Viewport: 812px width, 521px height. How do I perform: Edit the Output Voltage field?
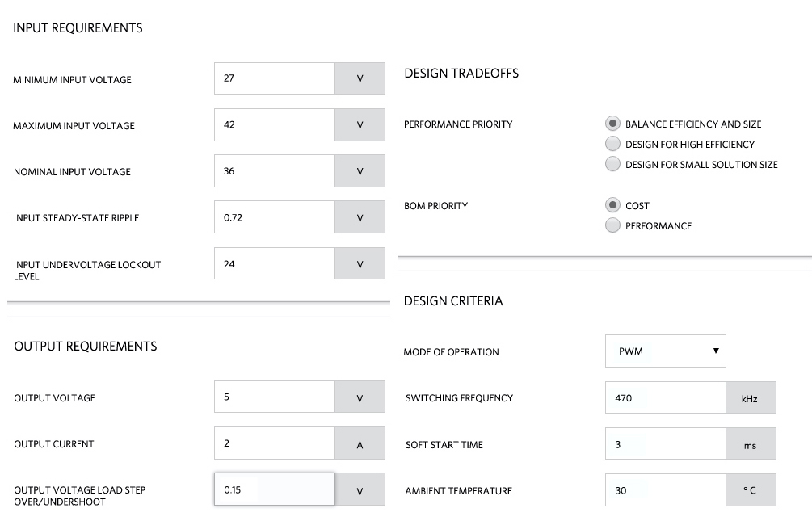[275, 397]
